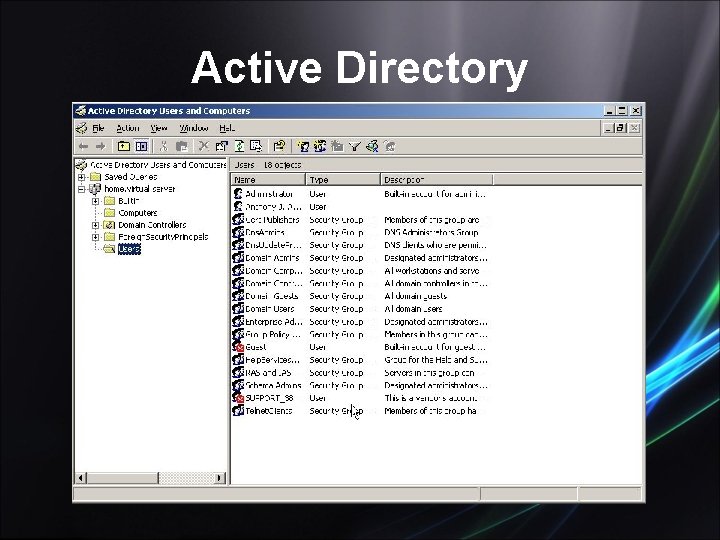Viewport: 720px width, 540px height.
Task: Select the DnsAdmins row
Action: [360, 232]
